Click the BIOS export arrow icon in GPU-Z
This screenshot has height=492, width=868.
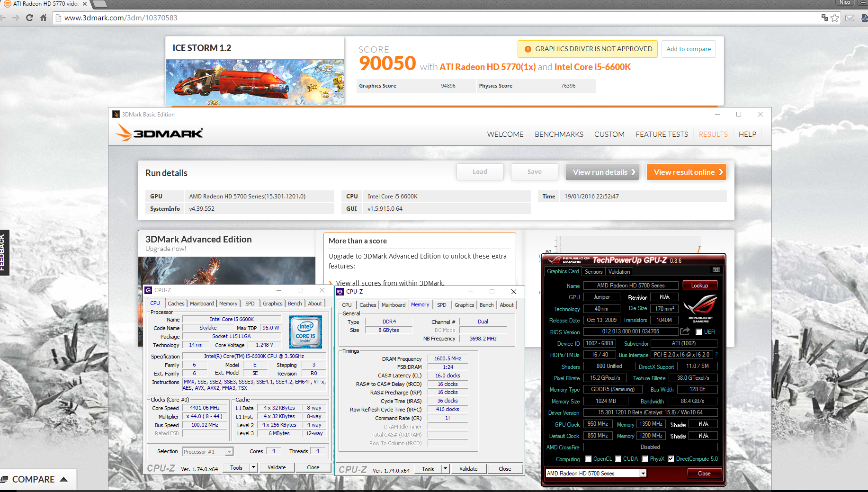pos(685,331)
